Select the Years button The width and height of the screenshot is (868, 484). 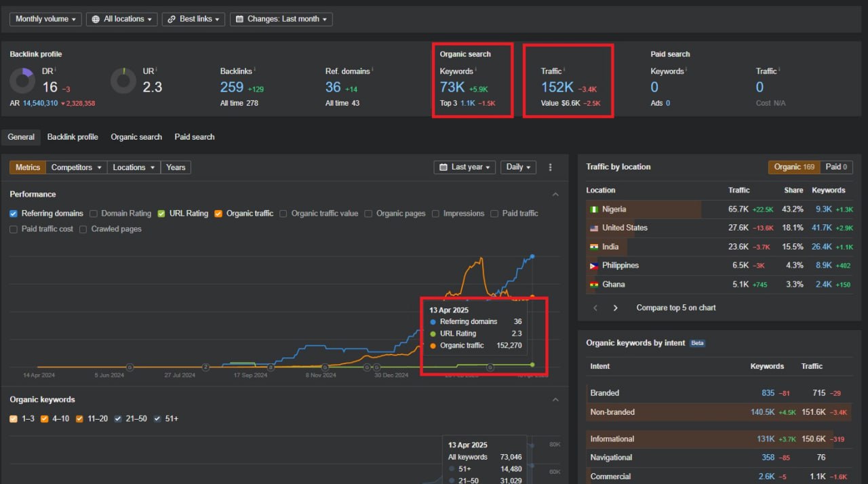click(x=176, y=167)
